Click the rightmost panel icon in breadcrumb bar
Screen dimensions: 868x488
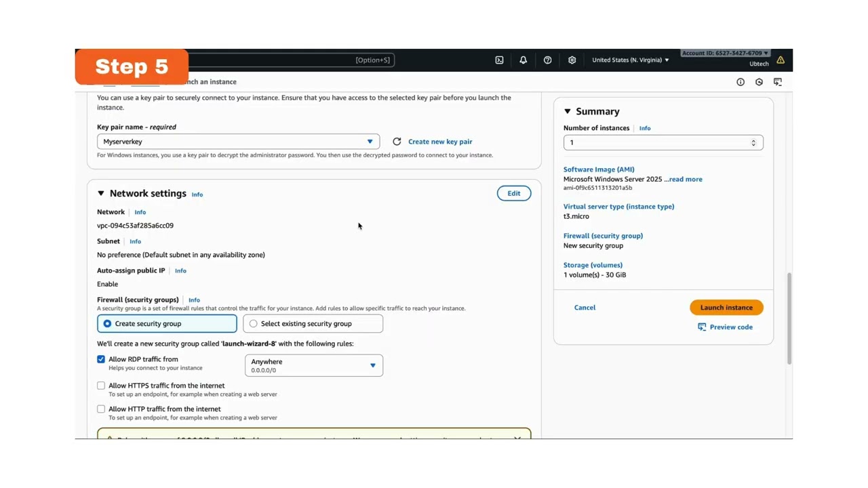(778, 82)
